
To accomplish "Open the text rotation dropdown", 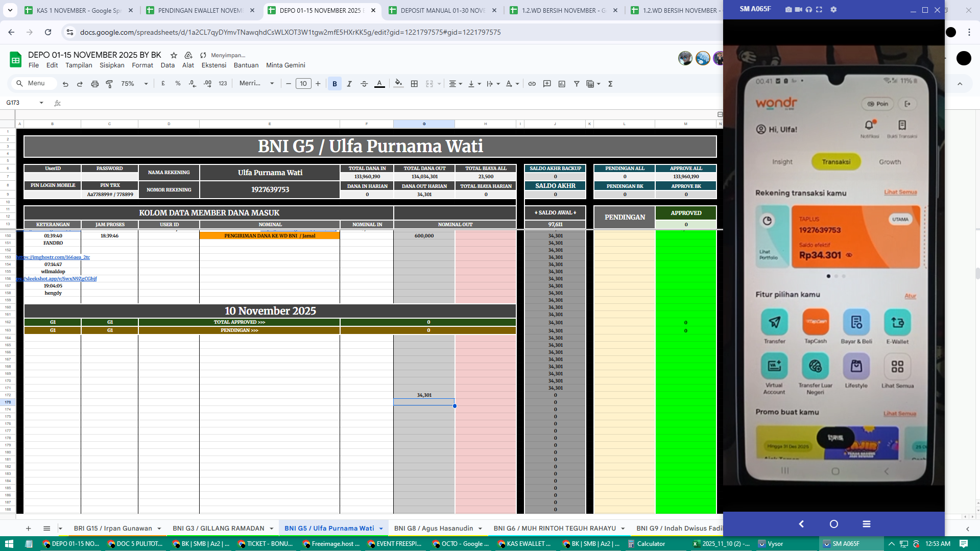I will point(512,84).
